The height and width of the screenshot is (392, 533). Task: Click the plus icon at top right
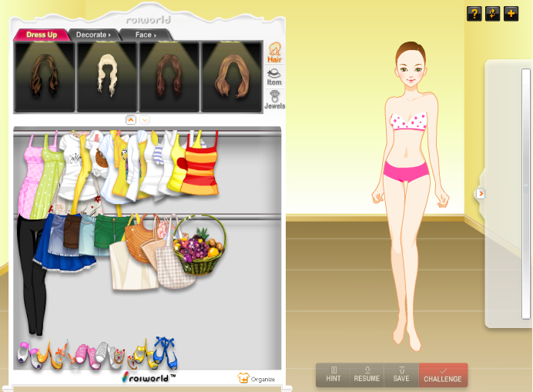click(x=511, y=14)
